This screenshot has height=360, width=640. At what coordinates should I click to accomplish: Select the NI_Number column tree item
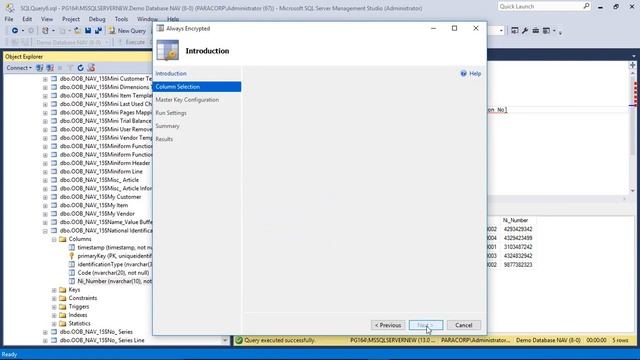(x=114, y=281)
